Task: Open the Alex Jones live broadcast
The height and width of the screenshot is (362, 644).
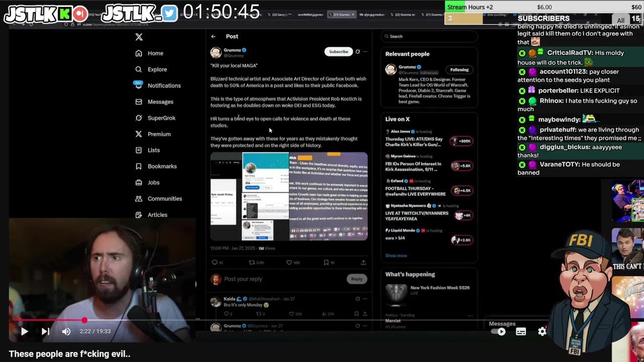Action: [x=429, y=139]
